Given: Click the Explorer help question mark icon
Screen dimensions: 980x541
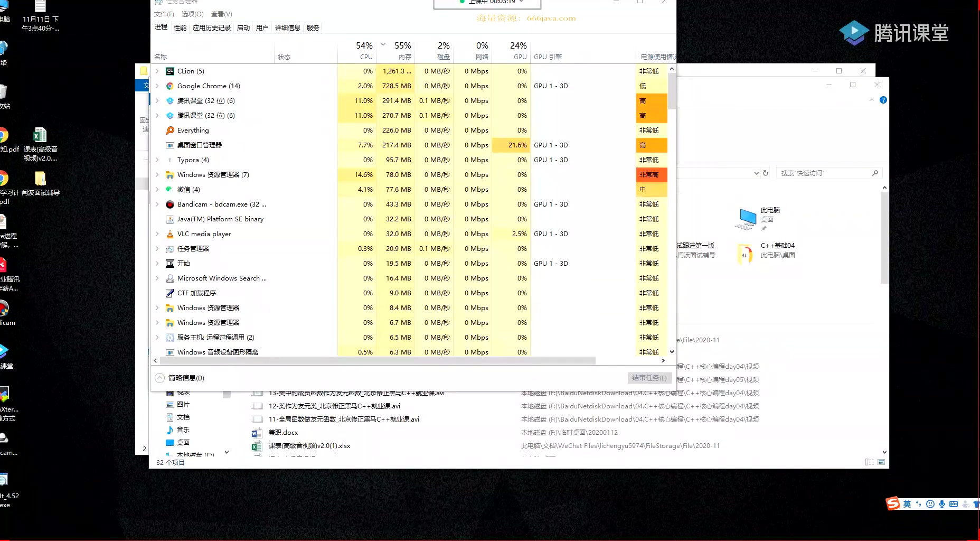Looking at the screenshot, I should (883, 100).
